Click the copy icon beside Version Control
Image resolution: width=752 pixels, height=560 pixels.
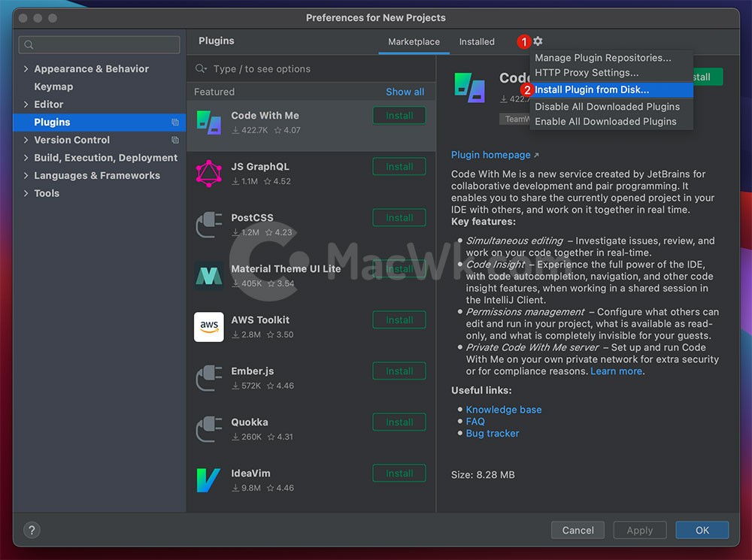point(175,140)
